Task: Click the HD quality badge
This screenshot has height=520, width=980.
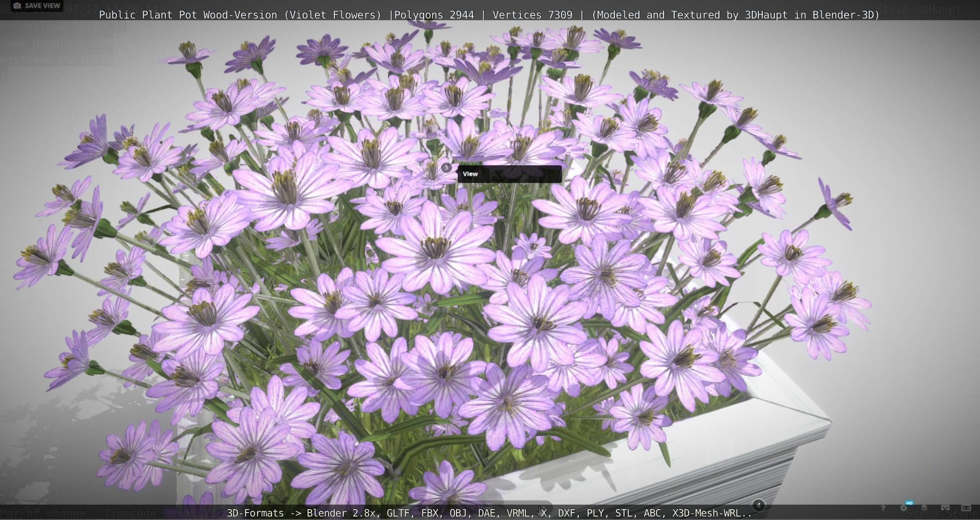Action: [x=909, y=503]
